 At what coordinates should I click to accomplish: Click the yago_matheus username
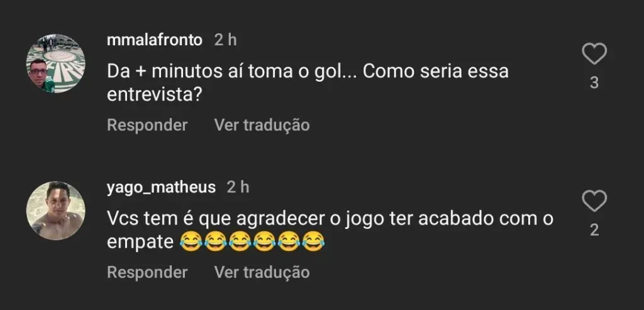pyautogui.click(x=161, y=187)
